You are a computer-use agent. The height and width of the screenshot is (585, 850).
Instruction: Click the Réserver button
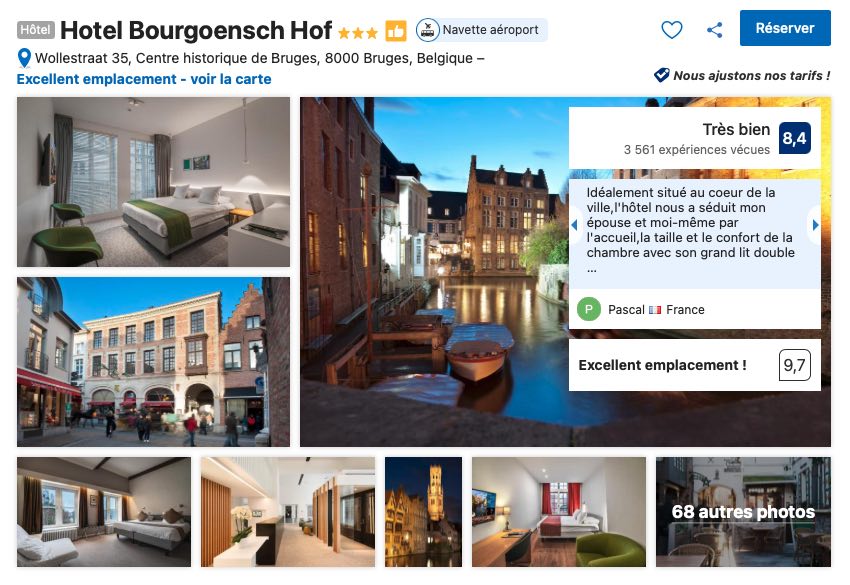click(785, 28)
